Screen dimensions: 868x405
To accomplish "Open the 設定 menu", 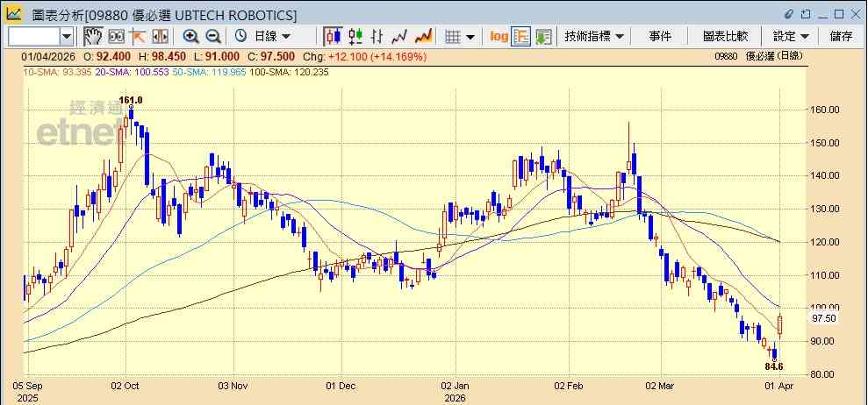I will click(x=791, y=37).
